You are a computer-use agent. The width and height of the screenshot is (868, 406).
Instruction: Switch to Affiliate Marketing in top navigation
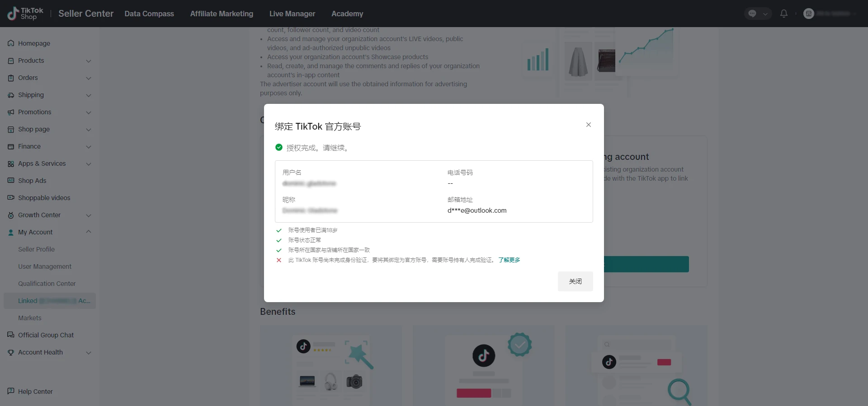click(222, 14)
